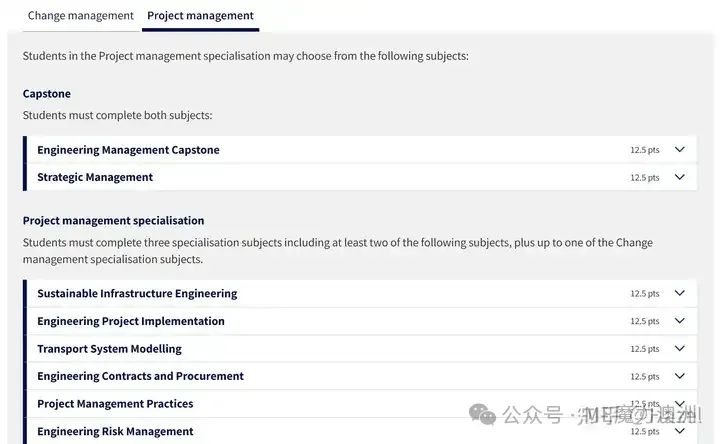Open Sustainable Infrastructure Engineering subject title
The image size is (720, 444).
tap(137, 293)
